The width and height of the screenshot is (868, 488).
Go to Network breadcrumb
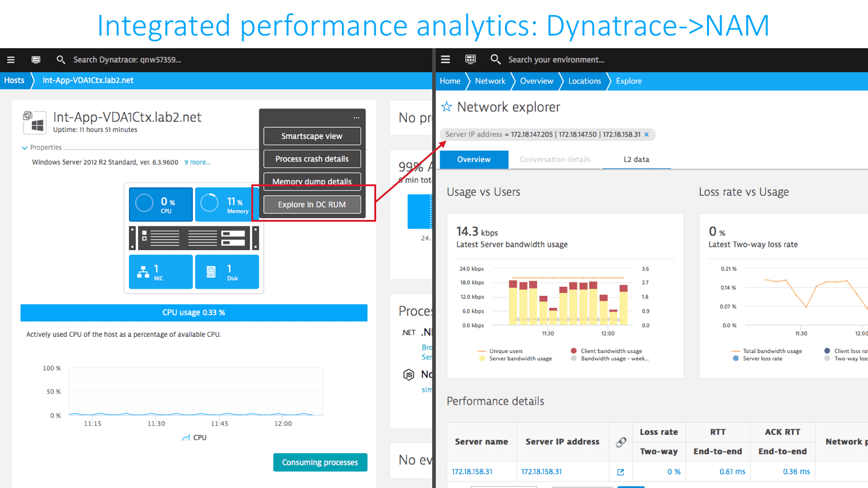point(490,81)
